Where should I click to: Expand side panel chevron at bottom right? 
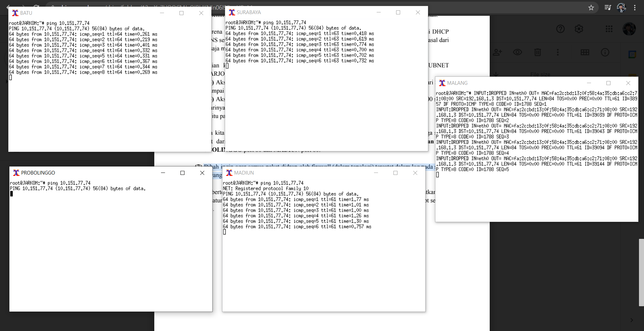coord(632,320)
